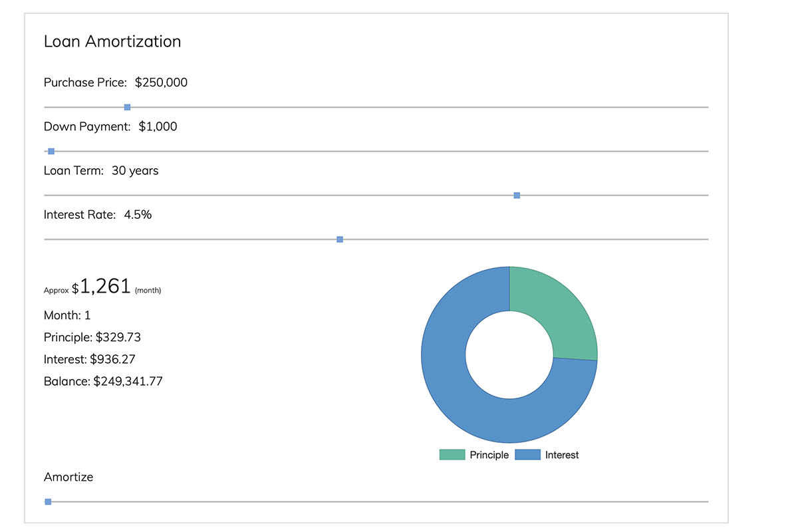The image size is (798, 532).
Task: Click the $250,000 purchase price value
Action: tap(161, 82)
